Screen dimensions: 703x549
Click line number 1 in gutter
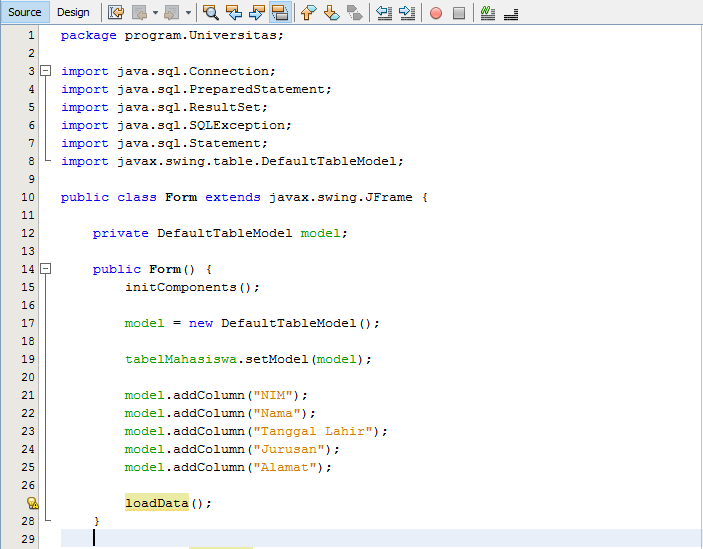(x=31, y=35)
